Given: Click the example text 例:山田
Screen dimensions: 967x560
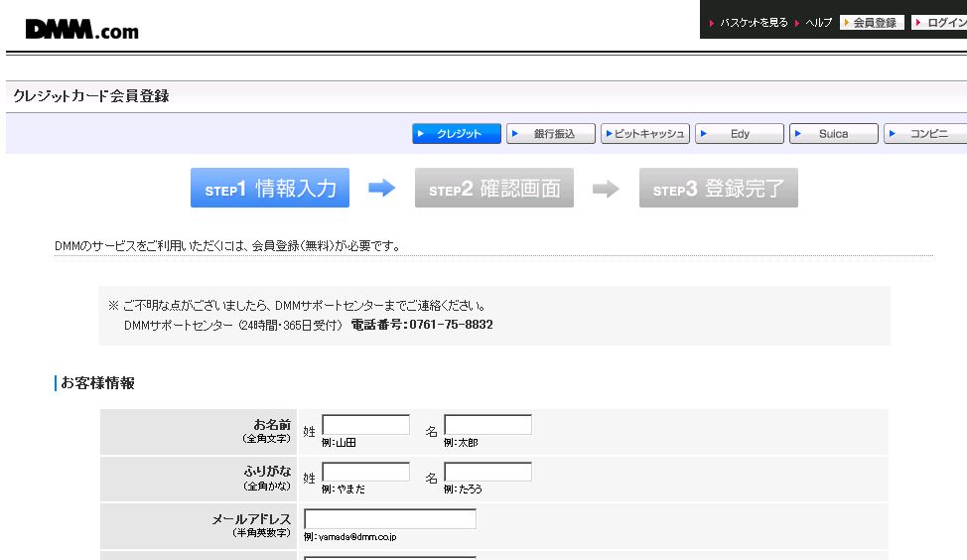Looking at the screenshot, I should click(339, 443).
